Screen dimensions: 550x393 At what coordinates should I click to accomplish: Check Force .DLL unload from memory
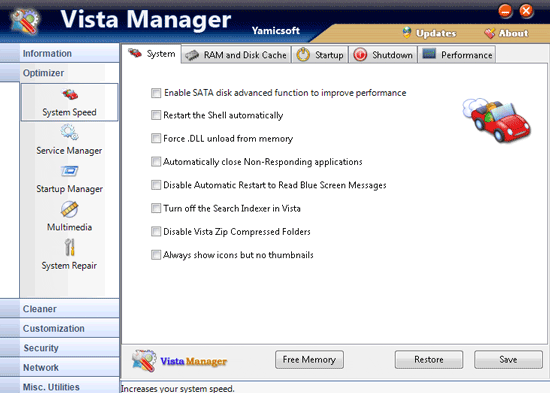(x=156, y=138)
